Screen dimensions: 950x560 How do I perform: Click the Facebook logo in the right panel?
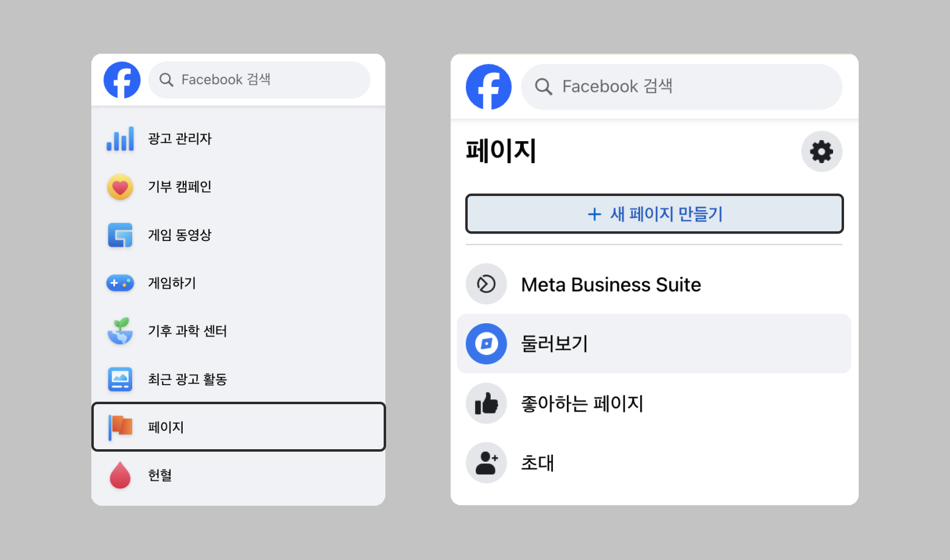pyautogui.click(x=488, y=87)
